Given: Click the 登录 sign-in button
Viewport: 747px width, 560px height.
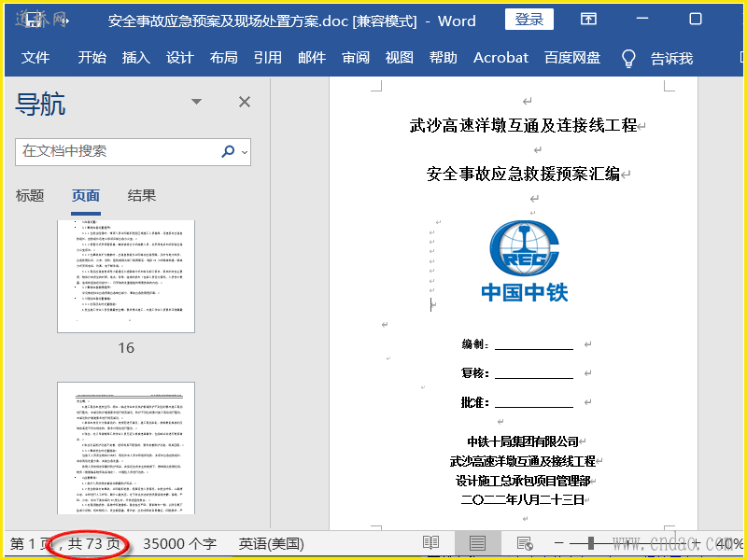Looking at the screenshot, I should click(x=529, y=20).
